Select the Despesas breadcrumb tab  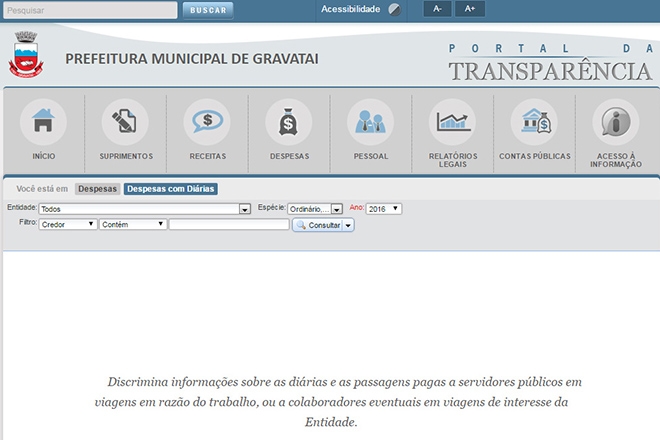[97, 189]
